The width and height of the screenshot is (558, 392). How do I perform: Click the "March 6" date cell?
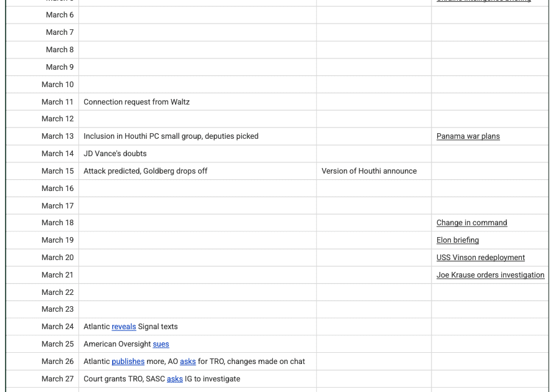tap(60, 15)
